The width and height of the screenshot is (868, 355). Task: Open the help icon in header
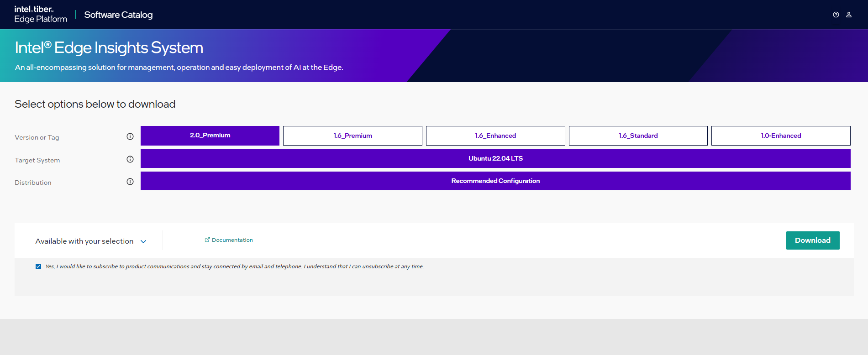(836, 15)
